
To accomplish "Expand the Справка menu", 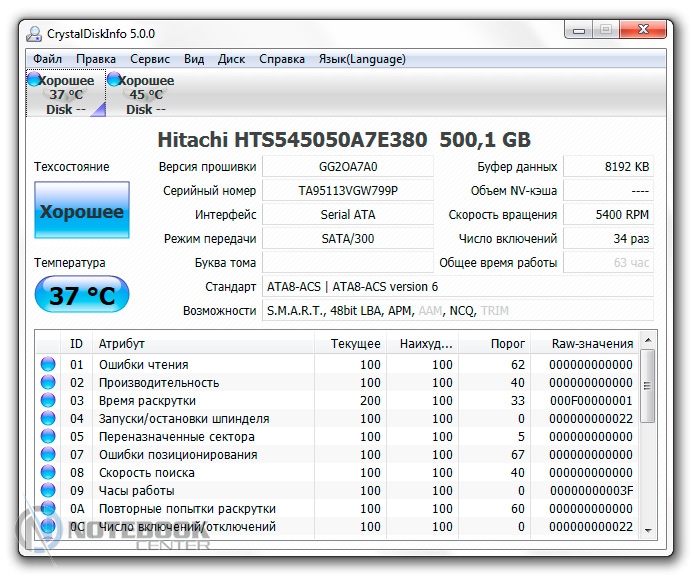I will tap(282, 59).
